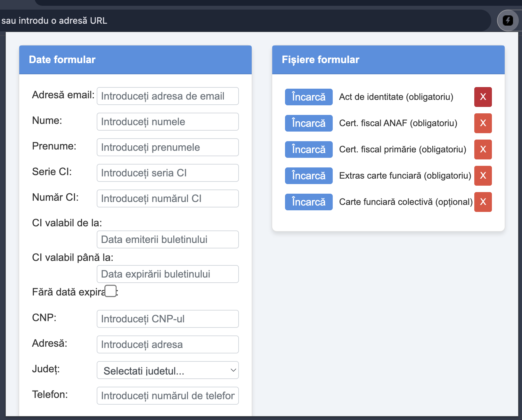Click the lightning bolt extension icon
The height and width of the screenshot is (420, 522).
(508, 20)
